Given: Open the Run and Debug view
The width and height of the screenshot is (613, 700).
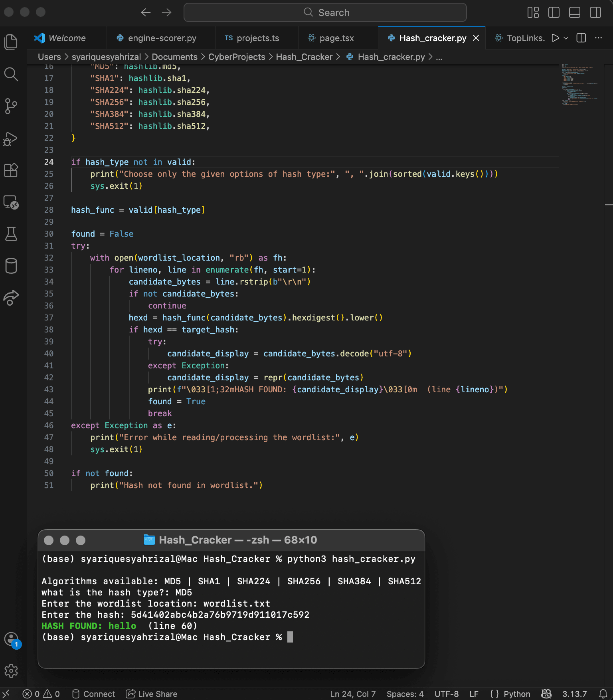Looking at the screenshot, I should [11, 138].
